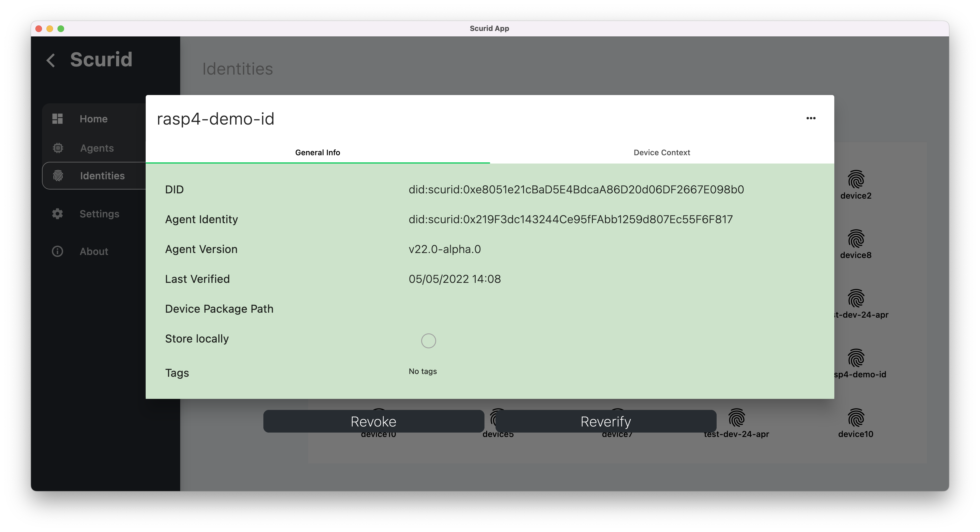Open the Home dashboard icon
Viewport: 980px width, 532px height.
pos(57,119)
